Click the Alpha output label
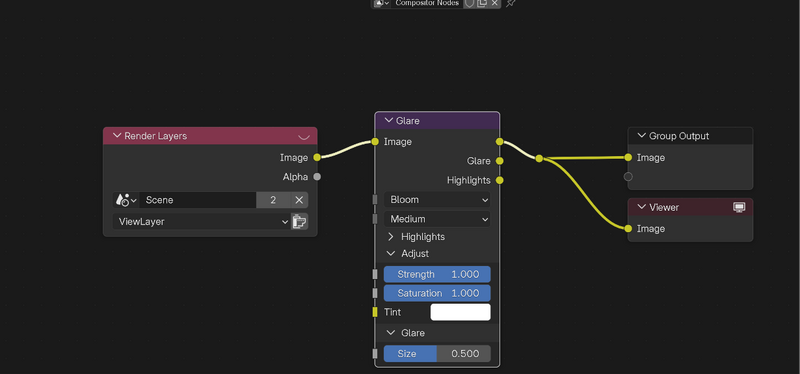 click(295, 177)
